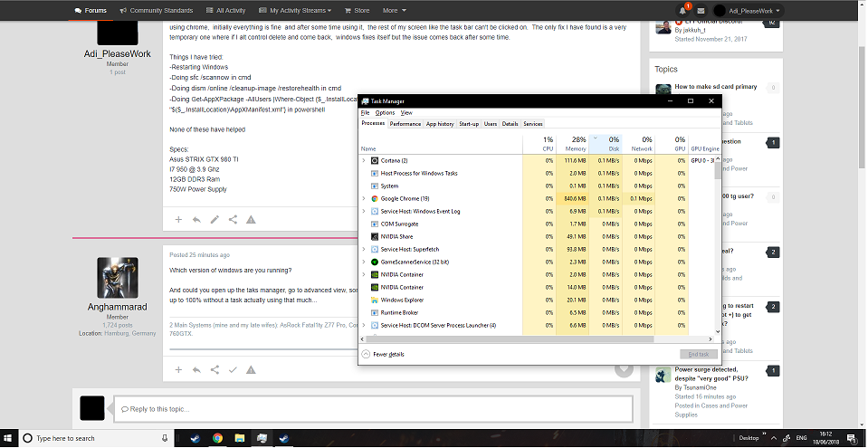The height and width of the screenshot is (448, 868).
Task: Open the Community Standards link
Action: click(x=156, y=11)
